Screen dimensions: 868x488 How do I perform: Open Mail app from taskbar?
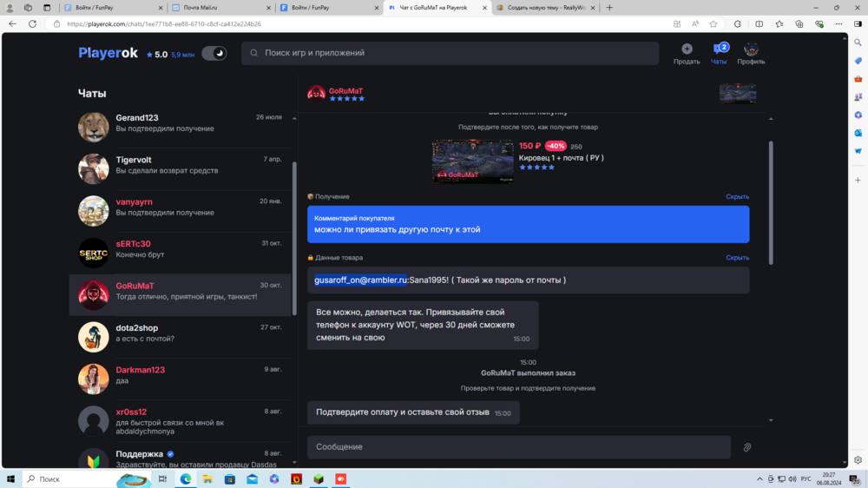coord(252,479)
